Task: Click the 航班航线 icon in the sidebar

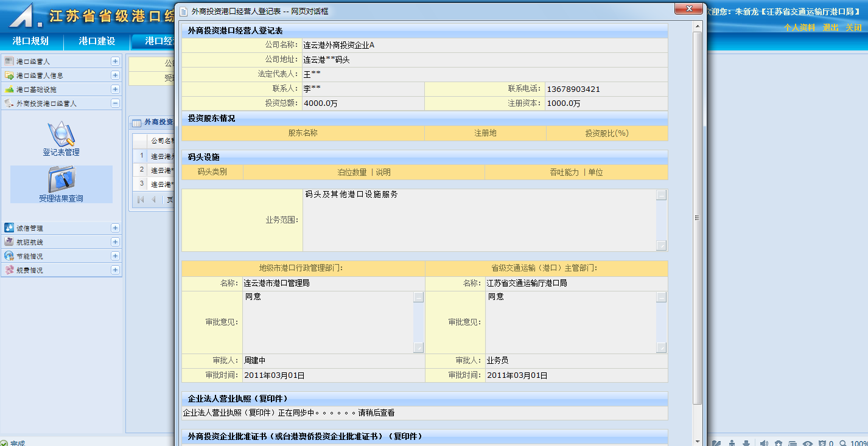Action: pyautogui.click(x=9, y=242)
